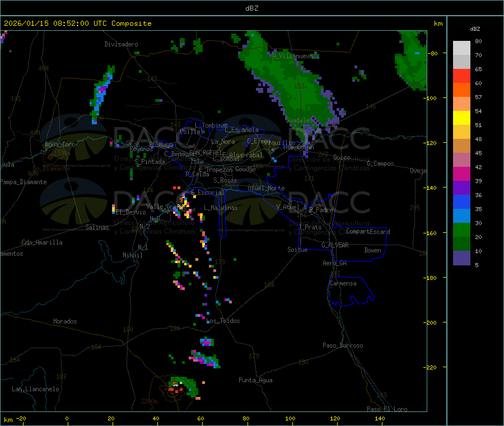
Task: Click the '2200m' elevation label near the volcano
Action: 149,401
